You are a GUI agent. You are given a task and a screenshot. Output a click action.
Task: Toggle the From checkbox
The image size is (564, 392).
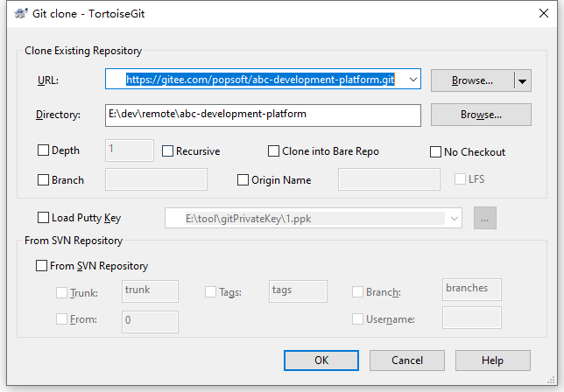(61, 319)
